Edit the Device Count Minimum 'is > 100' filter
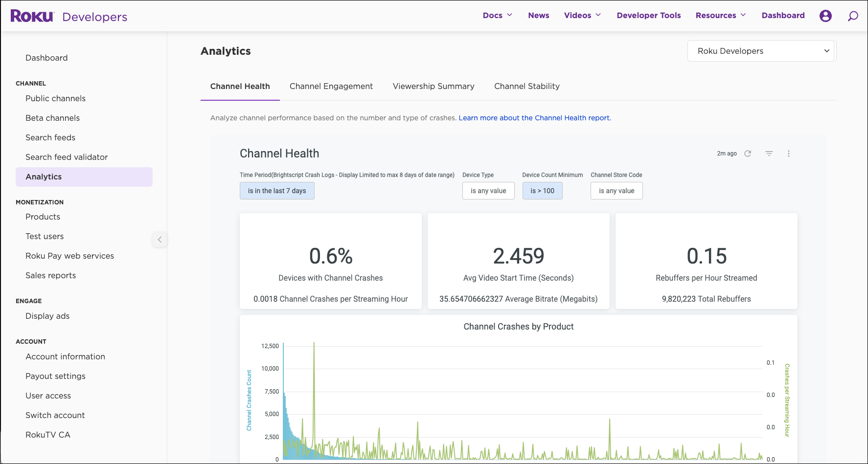 tap(542, 191)
